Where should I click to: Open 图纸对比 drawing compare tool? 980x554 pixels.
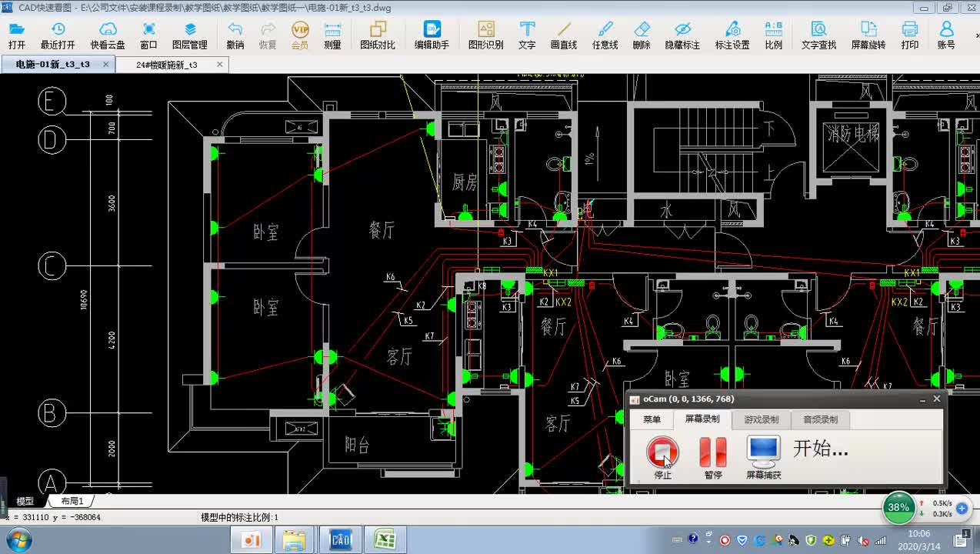pyautogui.click(x=378, y=35)
